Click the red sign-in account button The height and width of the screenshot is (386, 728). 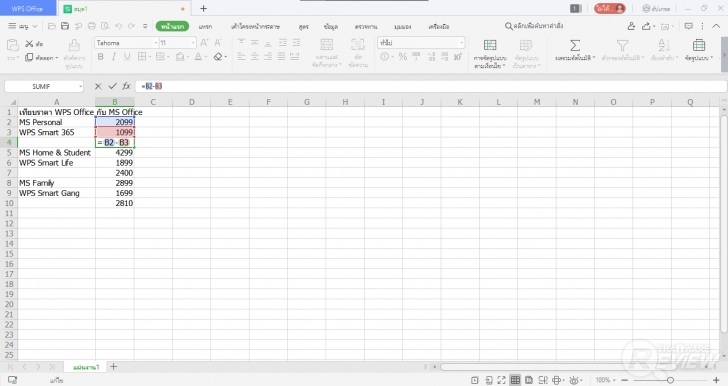[610, 8]
